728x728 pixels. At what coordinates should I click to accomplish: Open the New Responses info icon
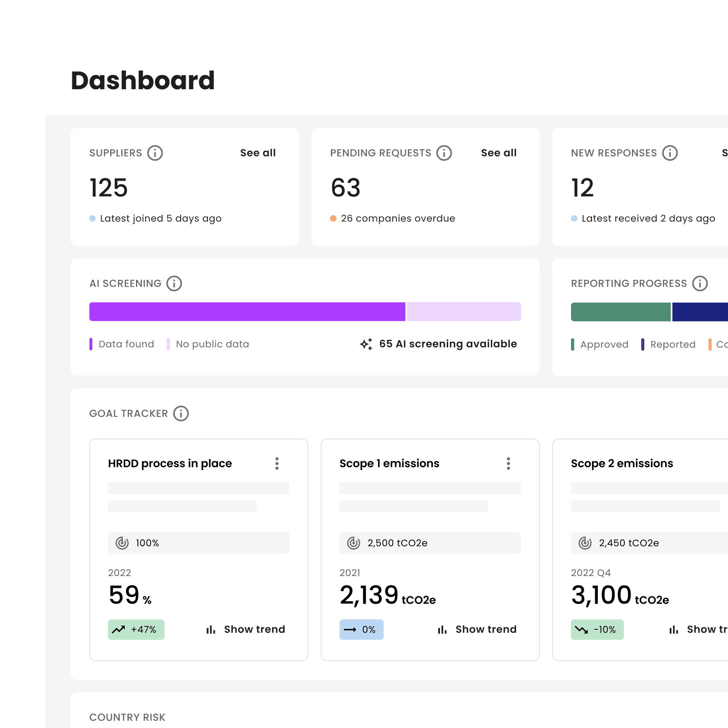(670, 153)
